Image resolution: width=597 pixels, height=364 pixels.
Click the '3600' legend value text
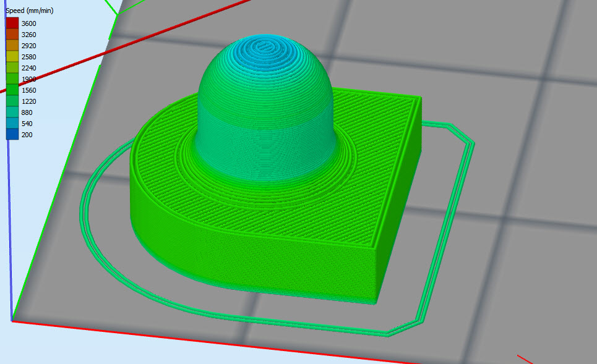pyautogui.click(x=28, y=23)
